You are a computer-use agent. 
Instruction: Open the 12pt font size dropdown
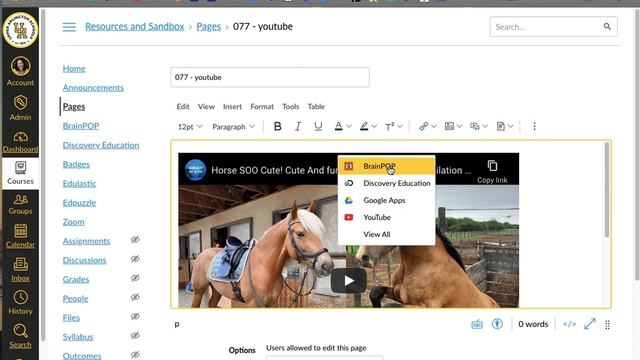[190, 127]
